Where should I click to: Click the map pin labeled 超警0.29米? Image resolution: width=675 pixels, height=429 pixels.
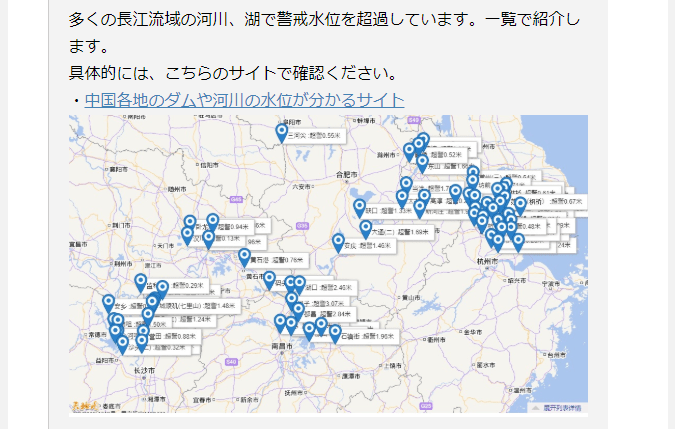coord(162,288)
